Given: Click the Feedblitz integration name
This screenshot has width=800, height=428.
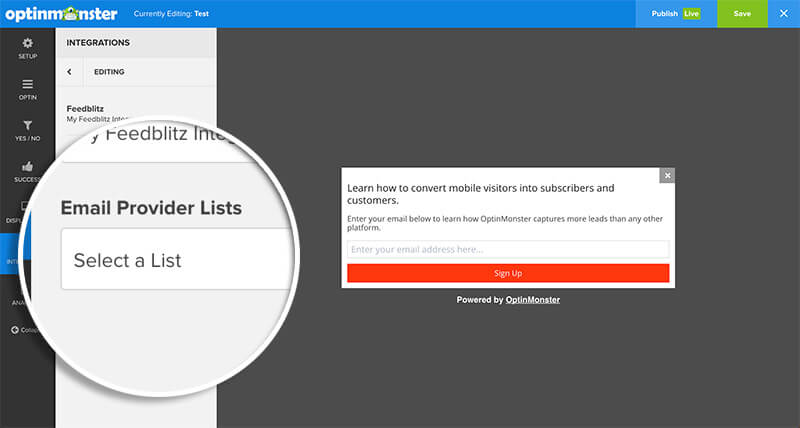Looking at the screenshot, I should [85, 109].
